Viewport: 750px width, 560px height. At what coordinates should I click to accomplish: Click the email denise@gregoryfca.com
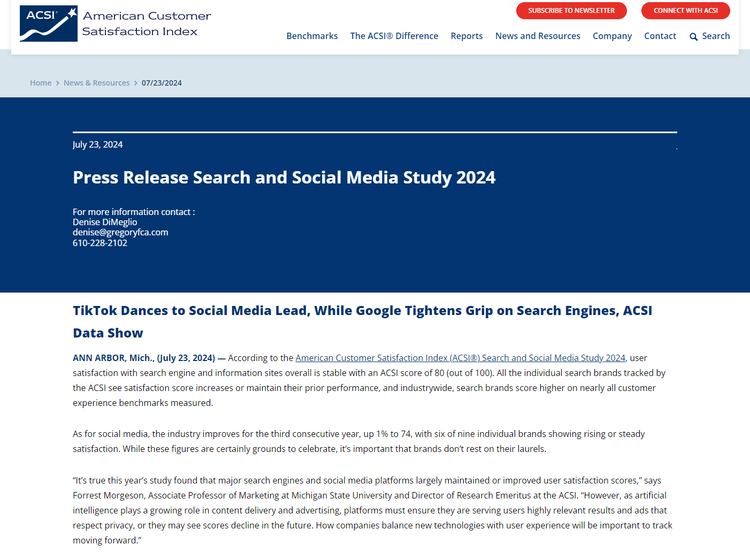click(120, 232)
